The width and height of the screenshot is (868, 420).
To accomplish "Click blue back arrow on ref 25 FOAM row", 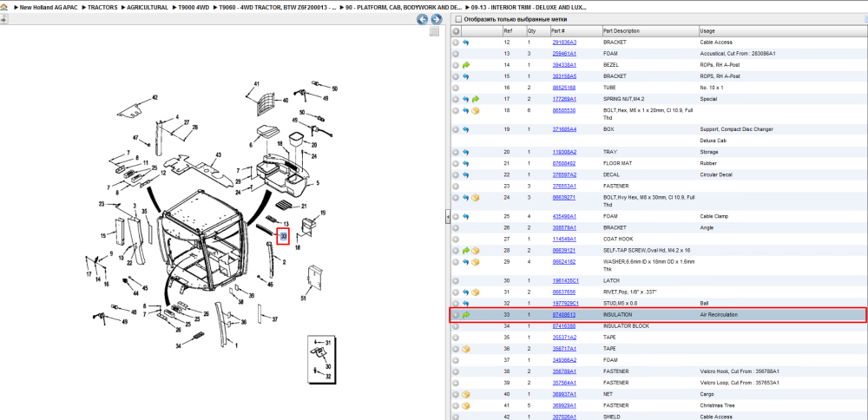I will [465, 216].
